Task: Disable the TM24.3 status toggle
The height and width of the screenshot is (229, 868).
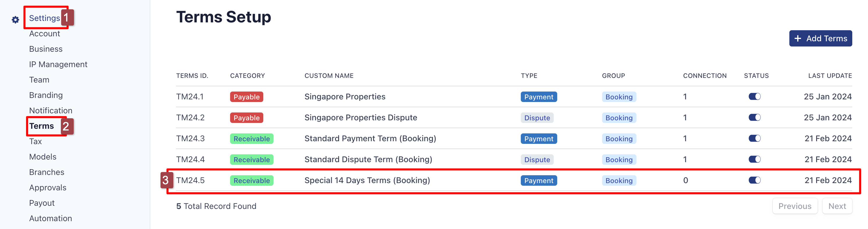Action: point(754,139)
